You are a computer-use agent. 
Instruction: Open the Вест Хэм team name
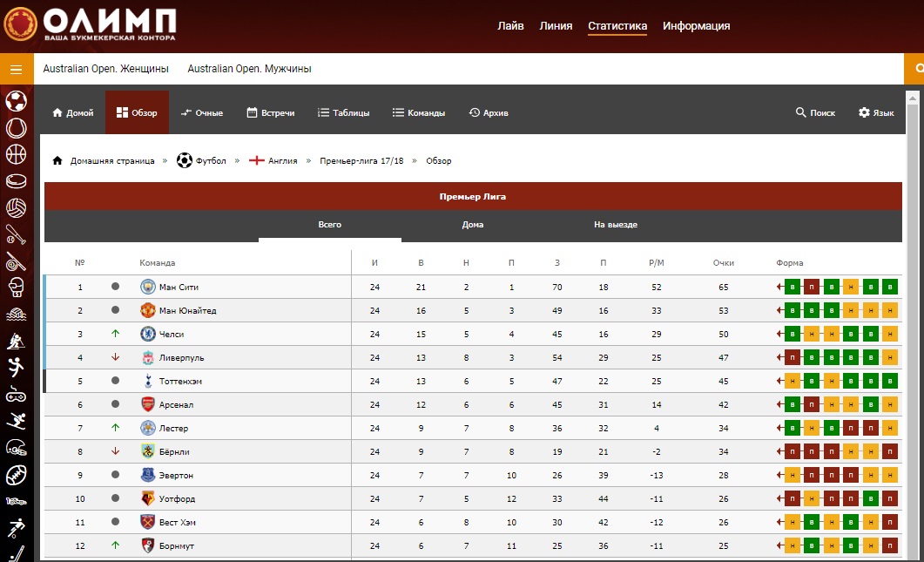178,523
